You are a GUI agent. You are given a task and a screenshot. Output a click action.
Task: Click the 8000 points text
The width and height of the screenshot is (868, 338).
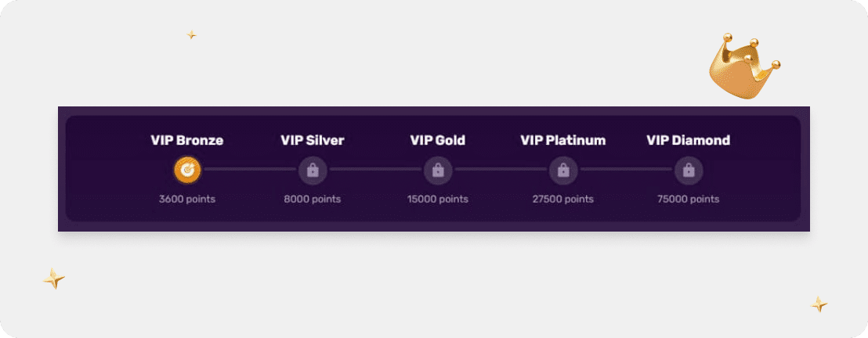313,199
